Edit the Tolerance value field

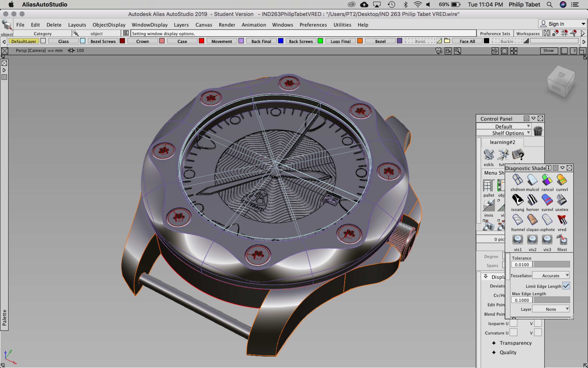521,264
